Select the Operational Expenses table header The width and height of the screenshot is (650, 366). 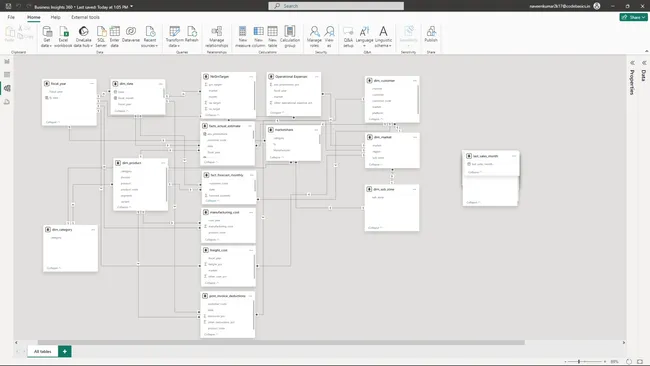[293, 77]
